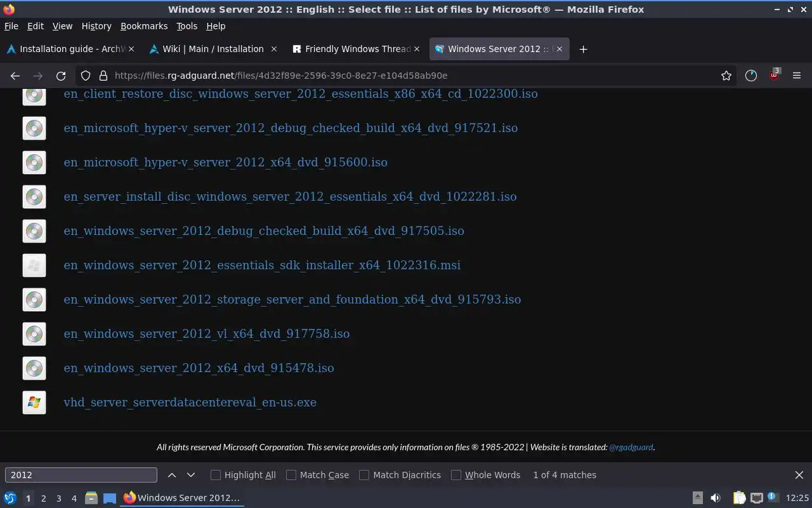Click the MSI installer icon for essentials SDK
Image resolution: width=812 pixels, height=508 pixels.
(x=34, y=265)
